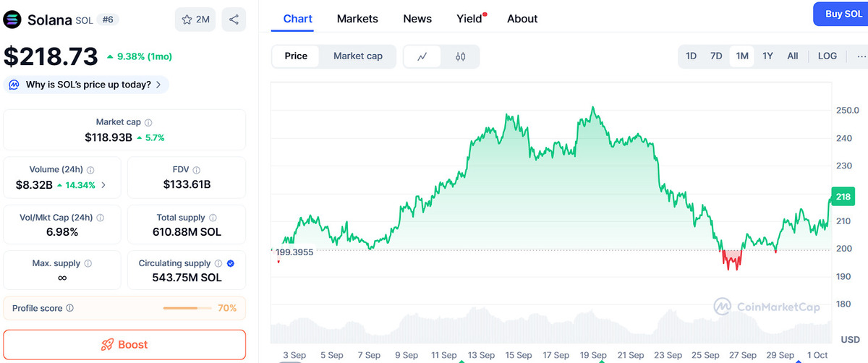Switch to the line chart view icon

[x=422, y=56]
